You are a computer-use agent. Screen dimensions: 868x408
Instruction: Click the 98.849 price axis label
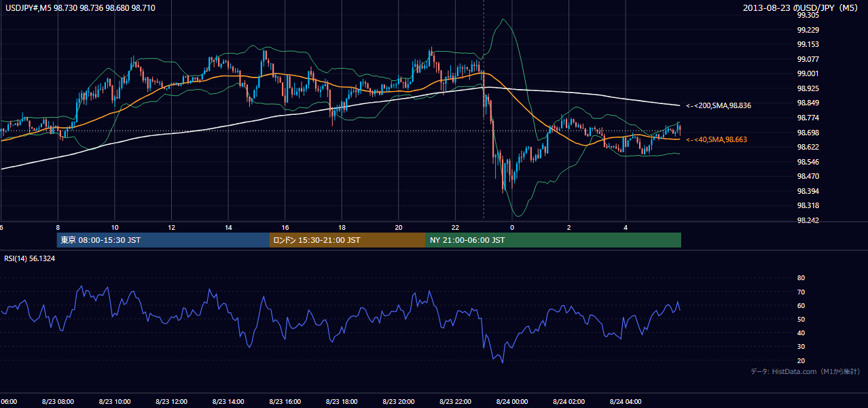[807, 103]
